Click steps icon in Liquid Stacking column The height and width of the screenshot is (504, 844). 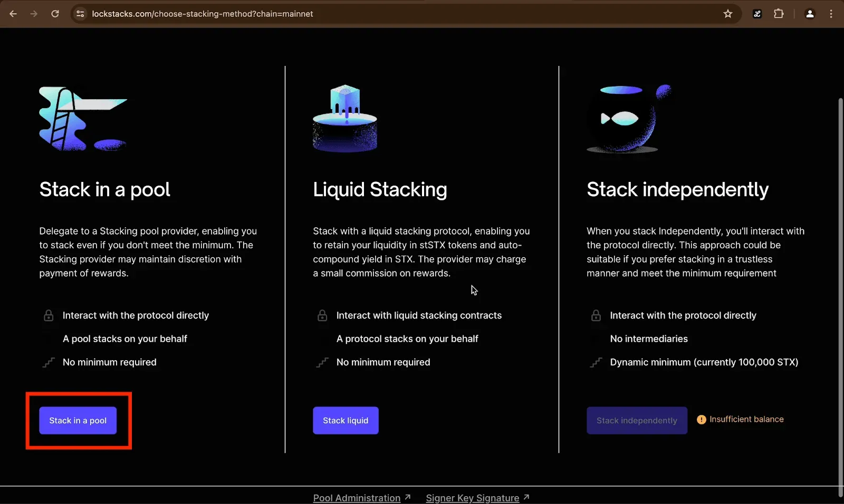[x=322, y=362]
